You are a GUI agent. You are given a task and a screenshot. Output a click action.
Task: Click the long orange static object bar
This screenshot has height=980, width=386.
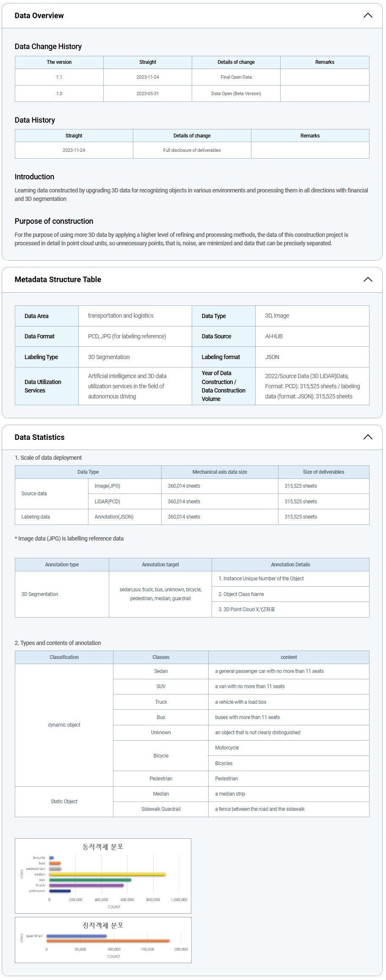click(x=108, y=941)
